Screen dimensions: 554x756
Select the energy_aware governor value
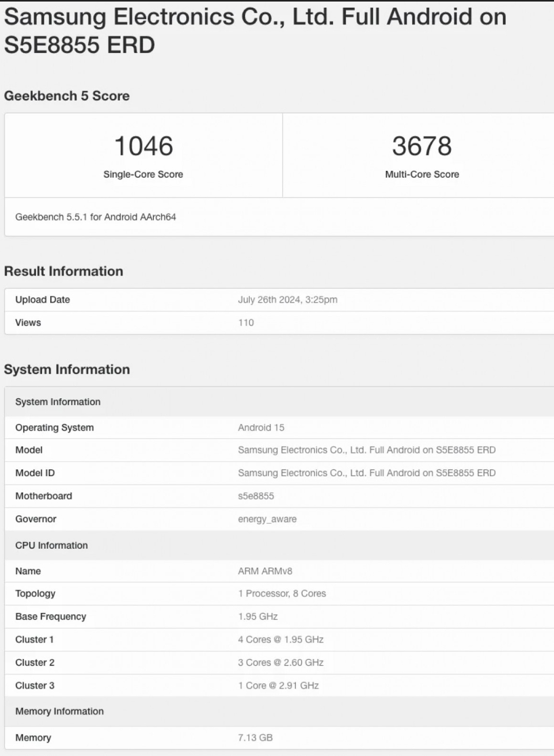point(267,519)
